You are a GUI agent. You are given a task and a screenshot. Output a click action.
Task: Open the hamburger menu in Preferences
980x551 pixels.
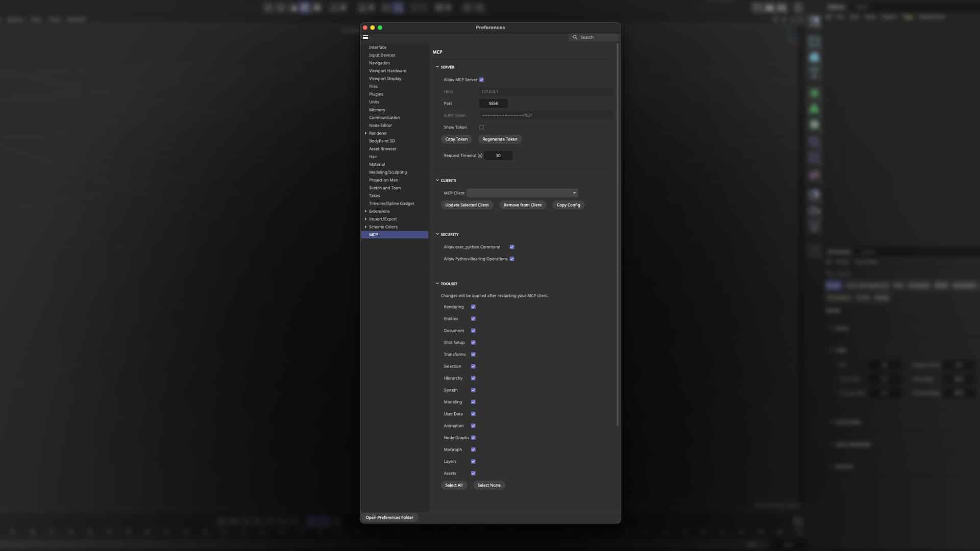[x=365, y=37]
